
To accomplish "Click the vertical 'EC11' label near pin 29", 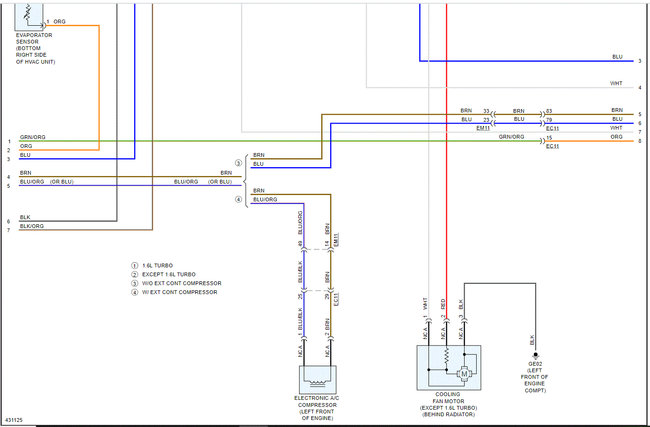I will tap(336, 299).
